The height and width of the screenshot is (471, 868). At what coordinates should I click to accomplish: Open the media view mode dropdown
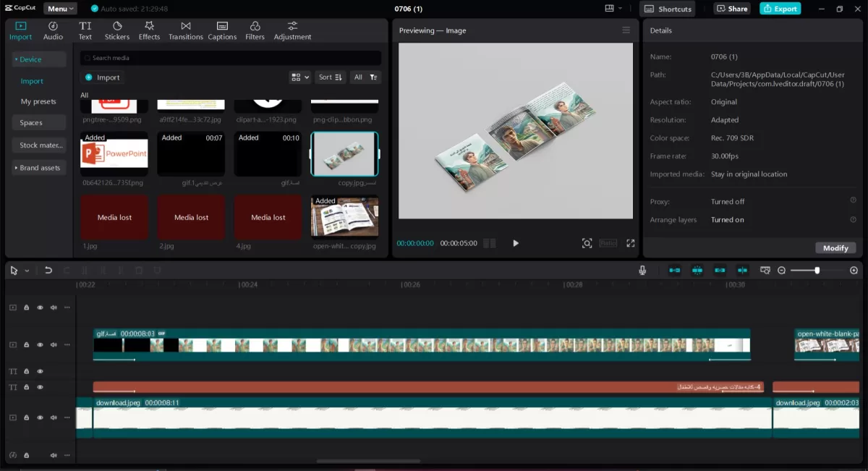coord(299,77)
